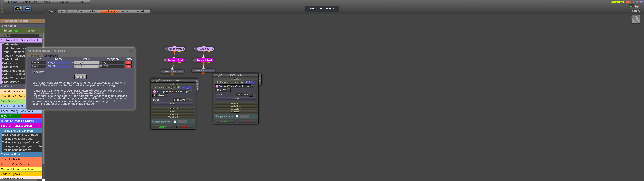The width and height of the screenshot is (644, 181).
Task: Open Price Level dropdown in BUY_SL panel
Action: click(188, 100)
